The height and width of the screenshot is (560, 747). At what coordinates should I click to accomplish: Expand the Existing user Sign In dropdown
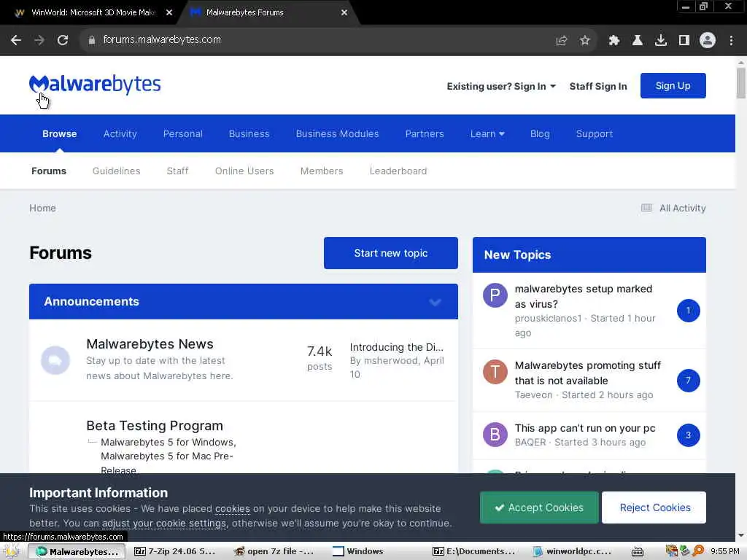click(x=501, y=86)
